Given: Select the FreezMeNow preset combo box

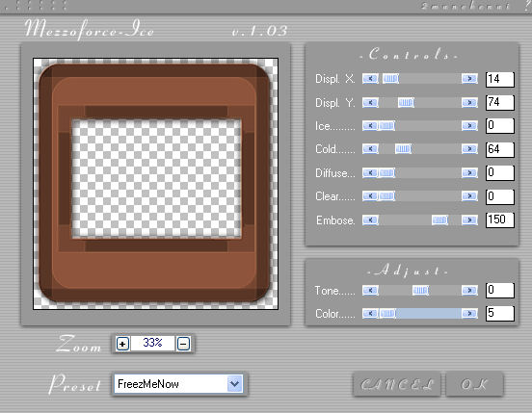Looking at the screenshot, I should coord(178,384).
